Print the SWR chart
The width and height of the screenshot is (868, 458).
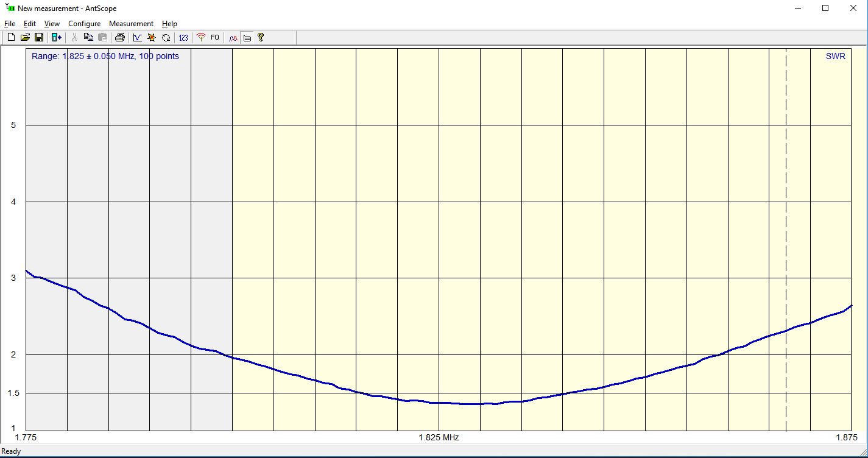pos(120,38)
